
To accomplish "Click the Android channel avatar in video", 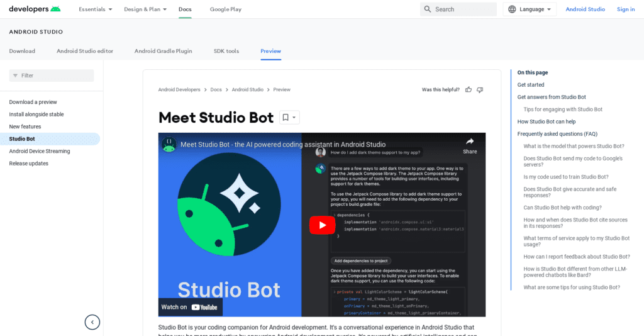I will [169, 144].
